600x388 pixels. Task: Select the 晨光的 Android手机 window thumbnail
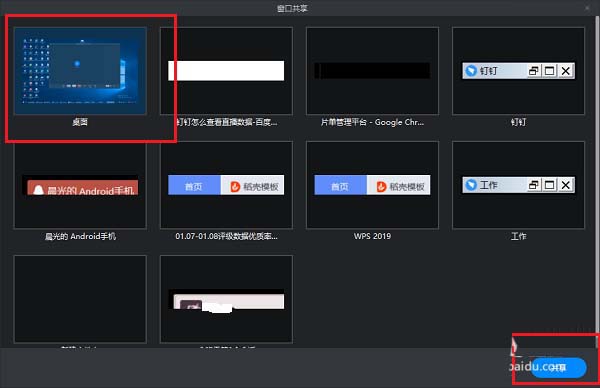coord(80,185)
